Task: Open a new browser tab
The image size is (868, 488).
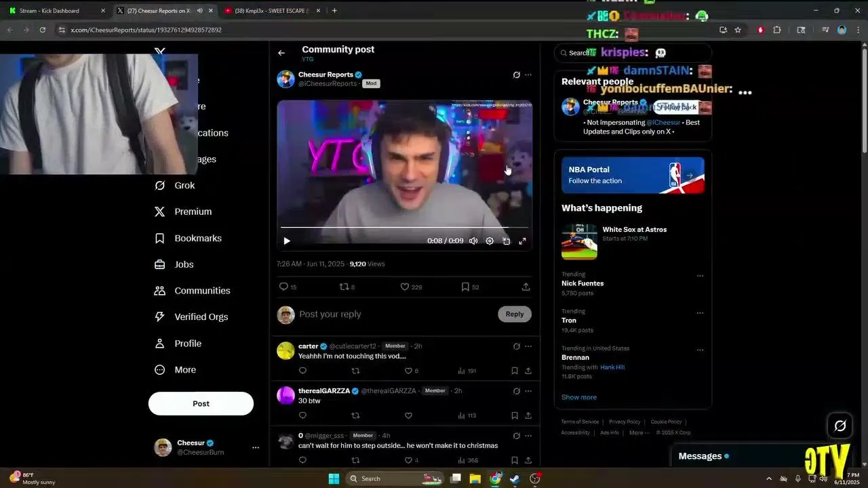Action: tap(334, 11)
